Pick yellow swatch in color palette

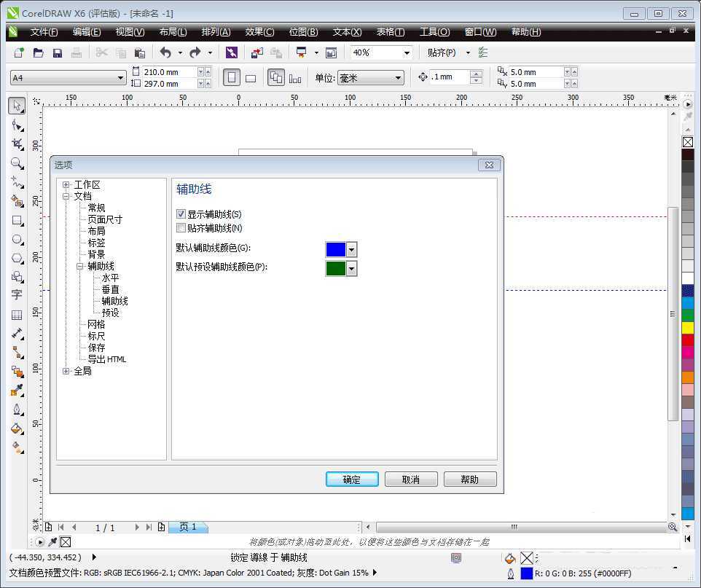click(x=688, y=328)
